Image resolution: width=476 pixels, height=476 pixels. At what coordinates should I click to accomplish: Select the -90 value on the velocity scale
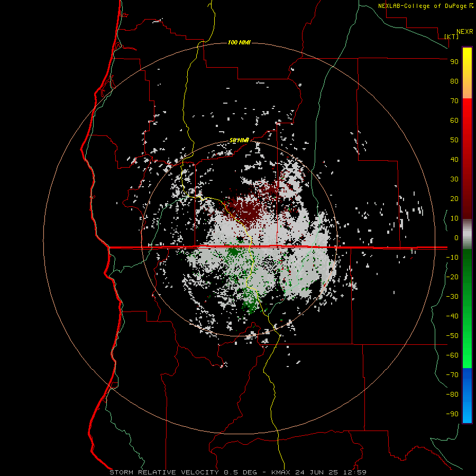click(452, 414)
